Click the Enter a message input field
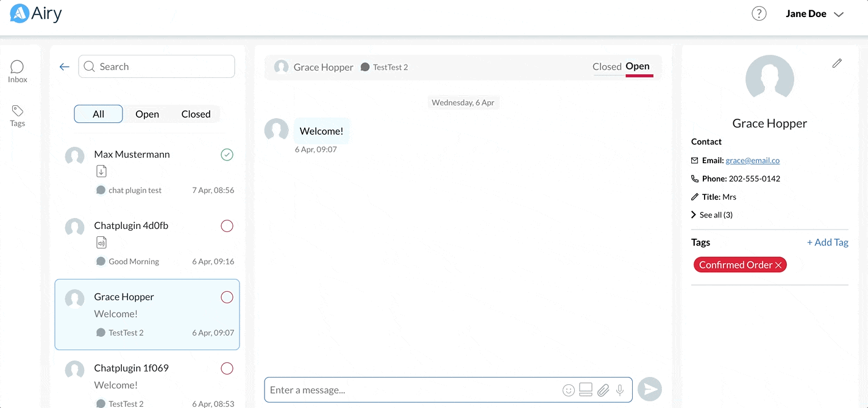Screen dimensions: 868x408 click(x=411, y=390)
